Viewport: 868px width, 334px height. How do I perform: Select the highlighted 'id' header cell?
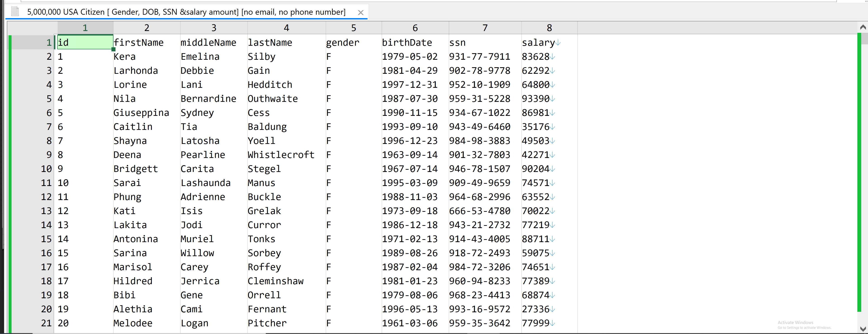pos(85,42)
